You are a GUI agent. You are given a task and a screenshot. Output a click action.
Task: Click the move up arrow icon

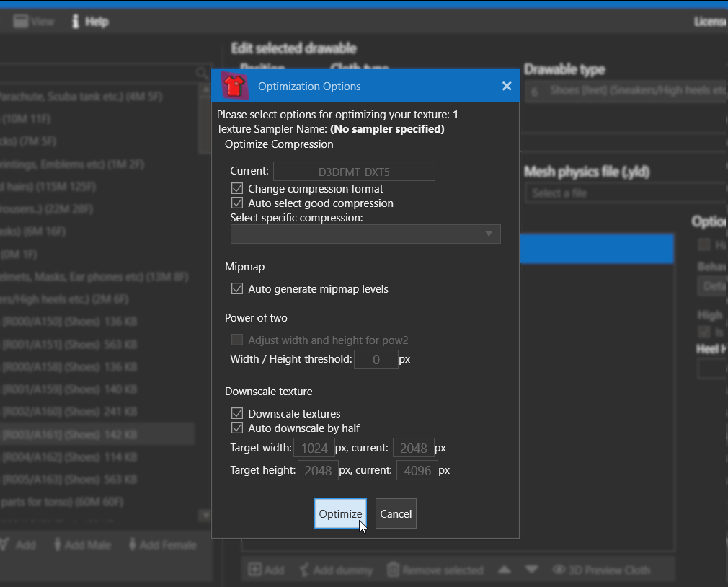(x=505, y=569)
